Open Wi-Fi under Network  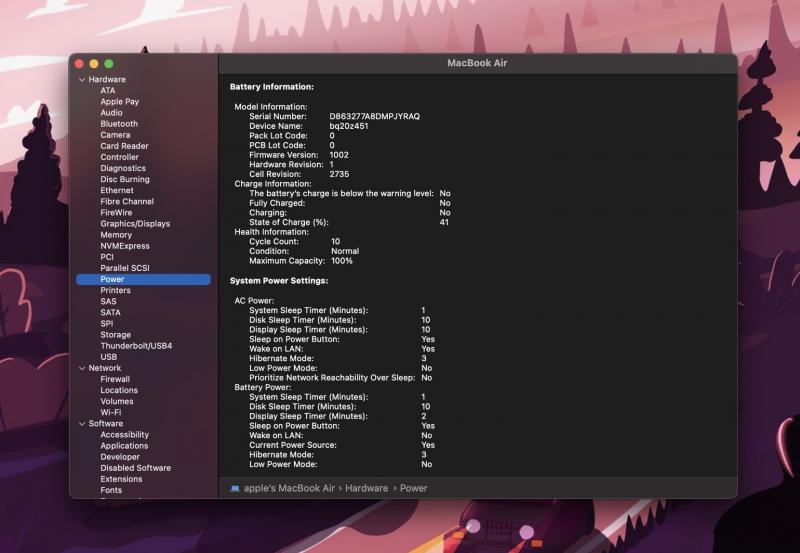[x=111, y=413]
